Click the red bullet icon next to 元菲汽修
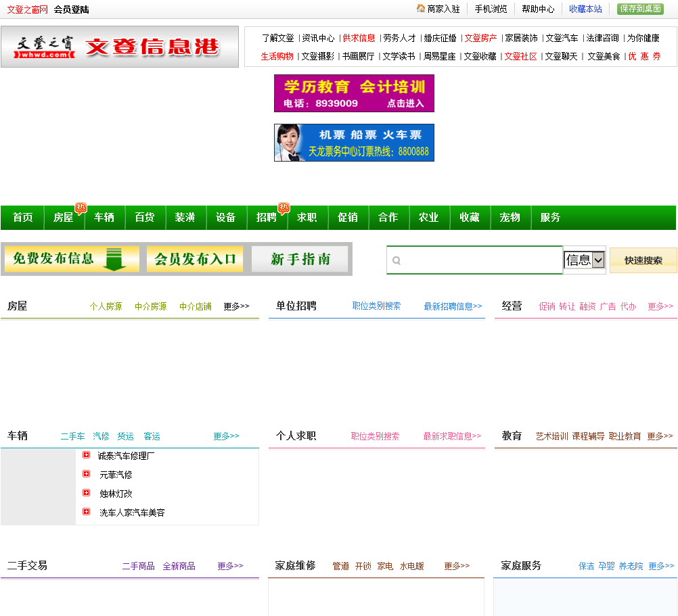This screenshot has width=678, height=616. coord(87,474)
